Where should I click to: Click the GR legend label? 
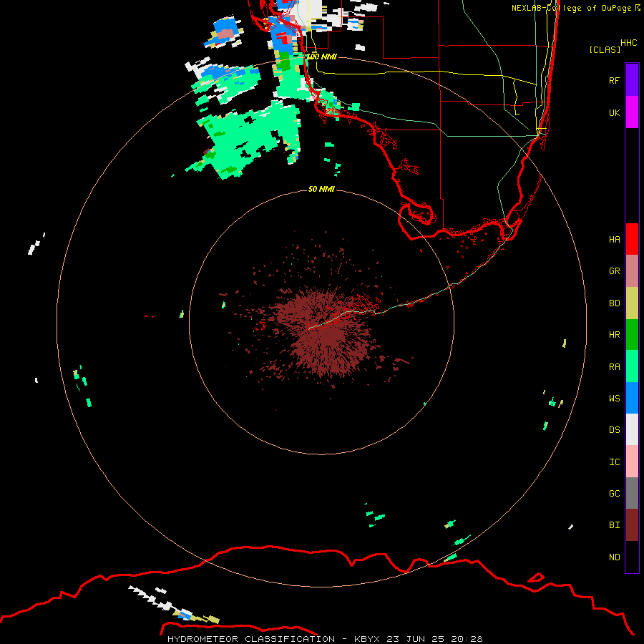pyautogui.click(x=614, y=271)
